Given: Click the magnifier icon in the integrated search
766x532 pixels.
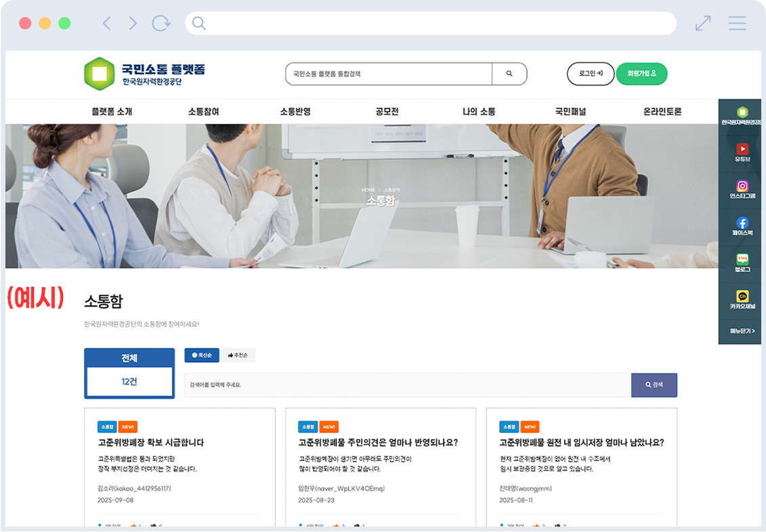Looking at the screenshot, I should coord(509,74).
